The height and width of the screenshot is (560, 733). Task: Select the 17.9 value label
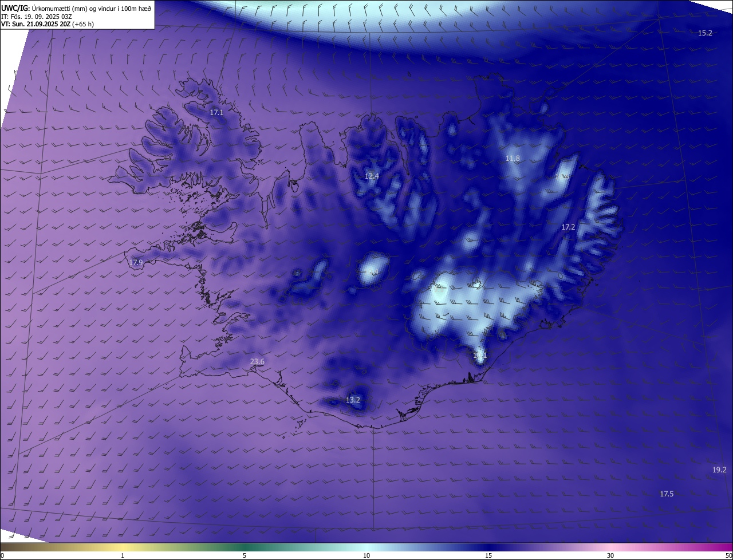pos(136,262)
